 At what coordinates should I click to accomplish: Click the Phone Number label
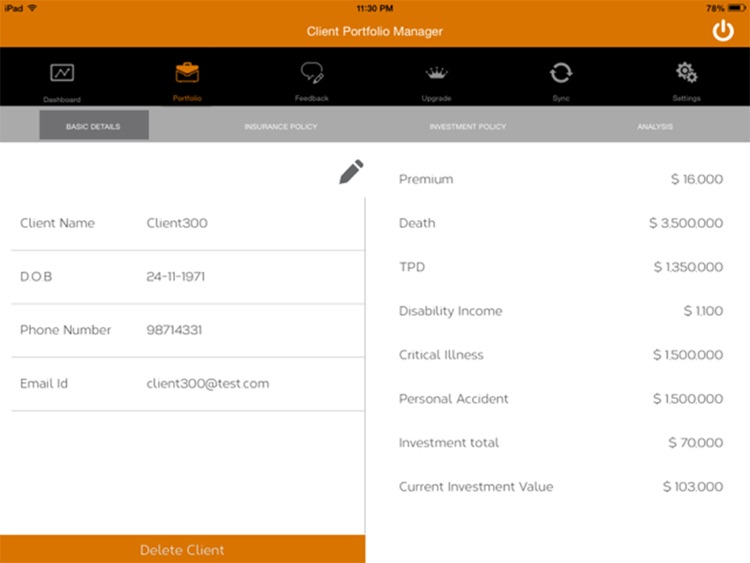coord(66,330)
